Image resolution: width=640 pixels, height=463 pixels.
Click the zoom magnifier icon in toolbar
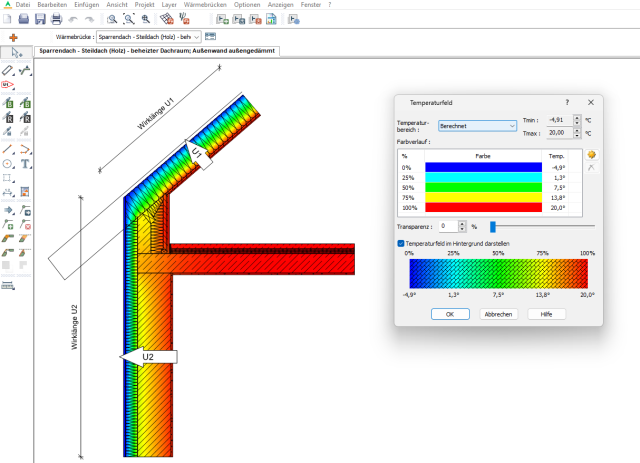[111, 19]
